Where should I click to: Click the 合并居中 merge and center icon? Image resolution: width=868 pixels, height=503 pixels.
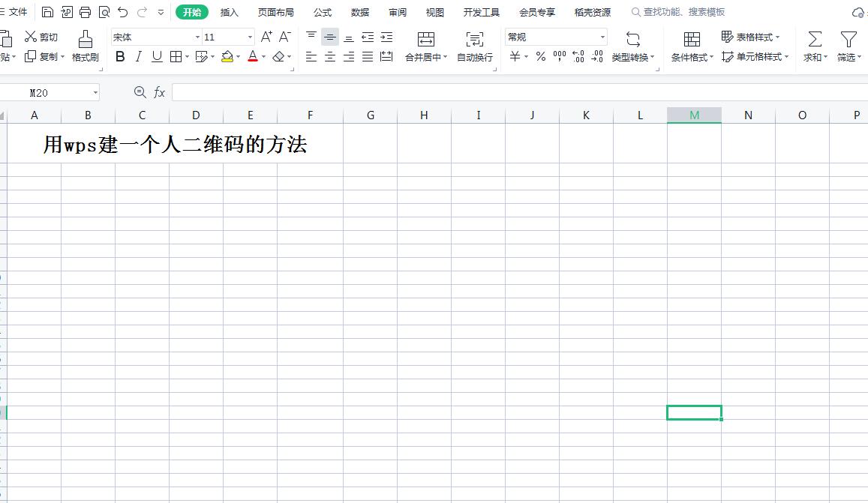click(425, 39)
